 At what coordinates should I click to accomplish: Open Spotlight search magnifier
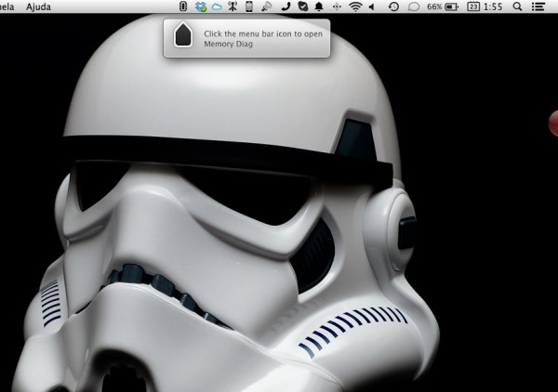click(518, 7)
